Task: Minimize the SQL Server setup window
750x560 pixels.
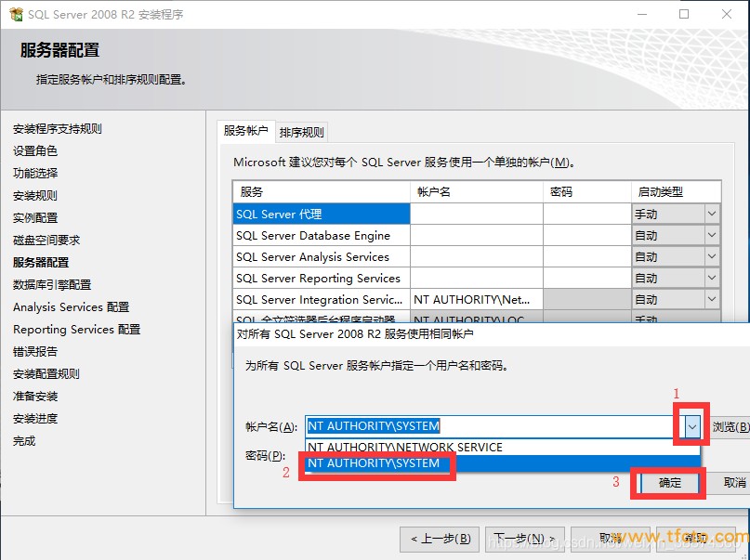Action: [642, 14]
